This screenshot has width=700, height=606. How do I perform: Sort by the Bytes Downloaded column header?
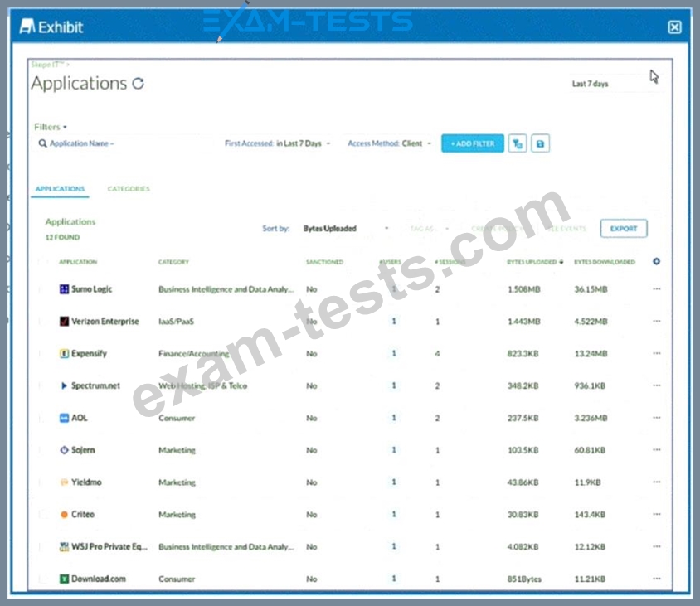[605, 262]
